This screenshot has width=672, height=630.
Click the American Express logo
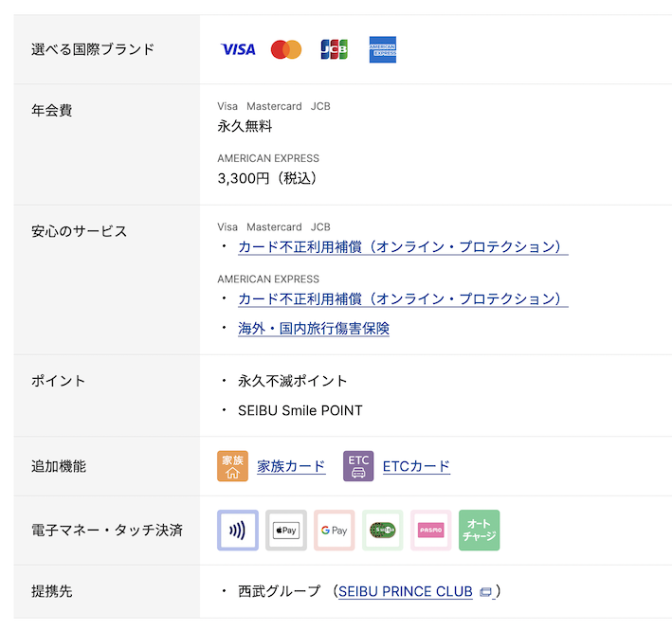[383, 49]
